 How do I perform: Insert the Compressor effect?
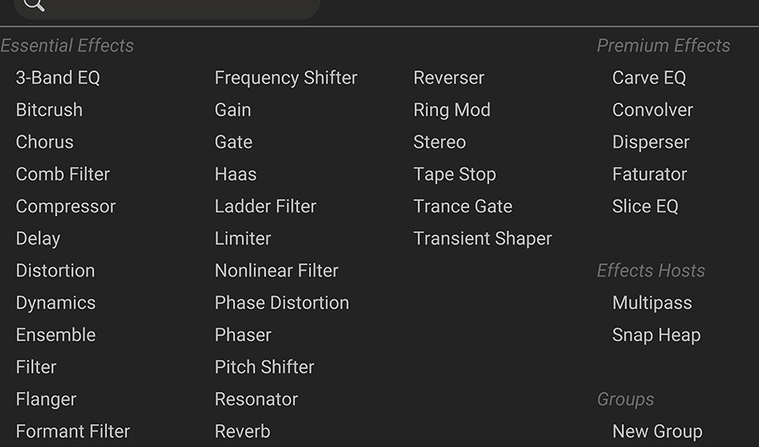[x=66, y=206]
